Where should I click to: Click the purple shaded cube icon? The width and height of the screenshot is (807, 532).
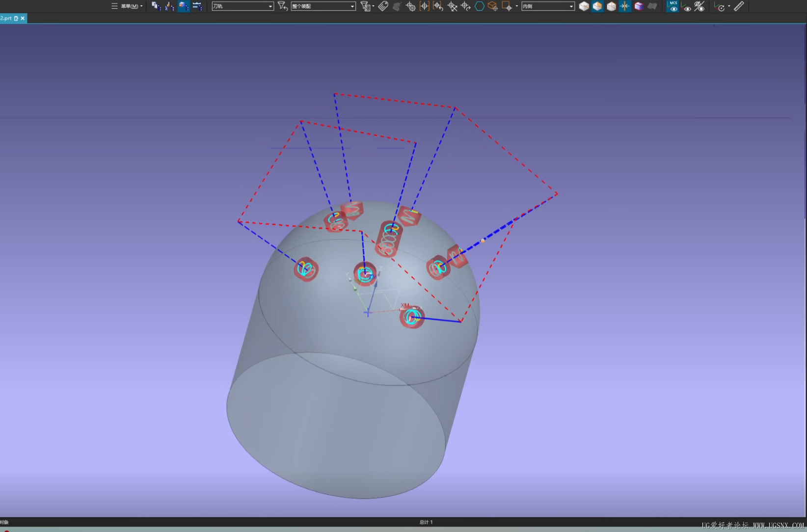[x=639, y=6]
